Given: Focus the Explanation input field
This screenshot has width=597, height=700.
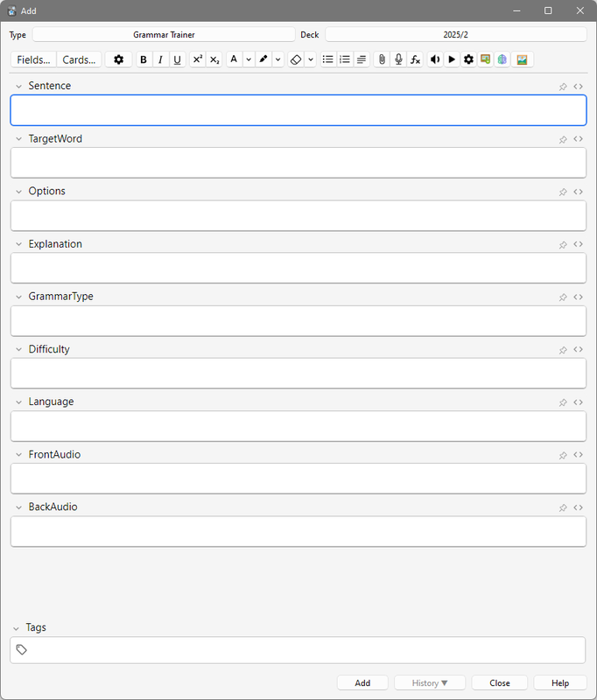Looking at the screenshot, I should pyautogui.click(x=298, y=268).
